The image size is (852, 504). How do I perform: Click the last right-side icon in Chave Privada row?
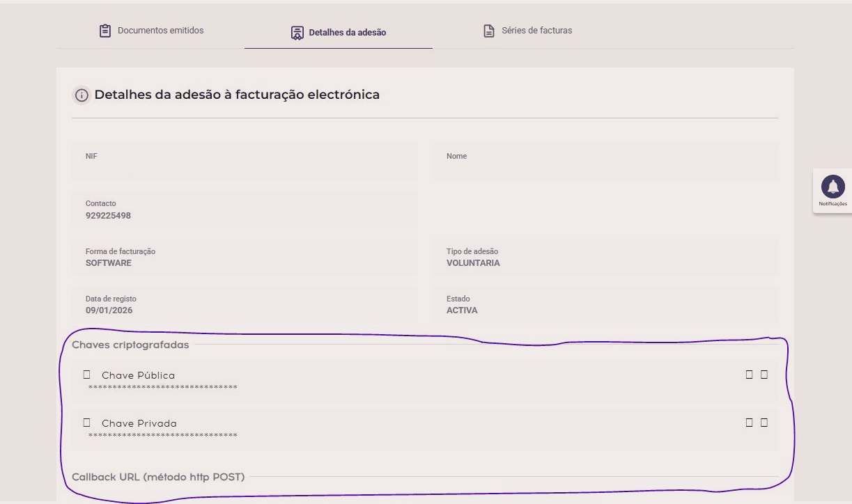point(764,423)
